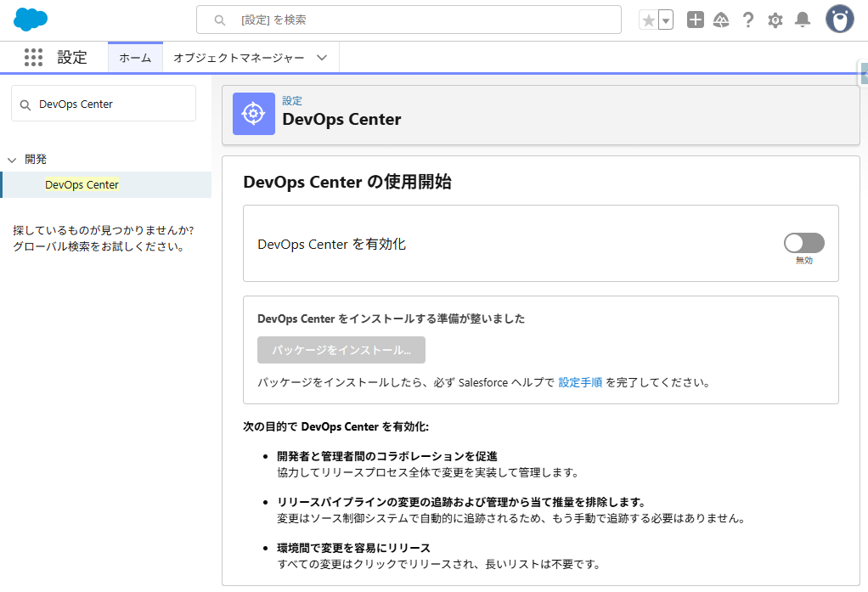This screenshot has width=868, height=592.
Task: Click text 探しているものが見つかりませんか?
Action: [104, 230]
